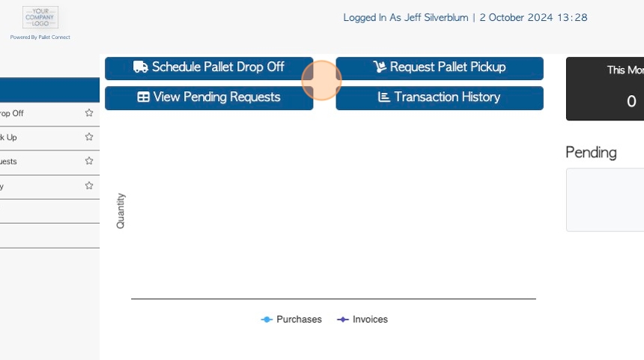Open Request Pallet Pickup
The image size is (644, 360).
pyautogui.click(x=440, y=68)
